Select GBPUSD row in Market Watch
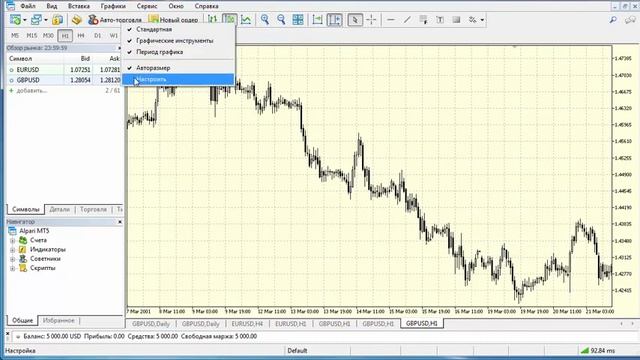 pos(64,80)
